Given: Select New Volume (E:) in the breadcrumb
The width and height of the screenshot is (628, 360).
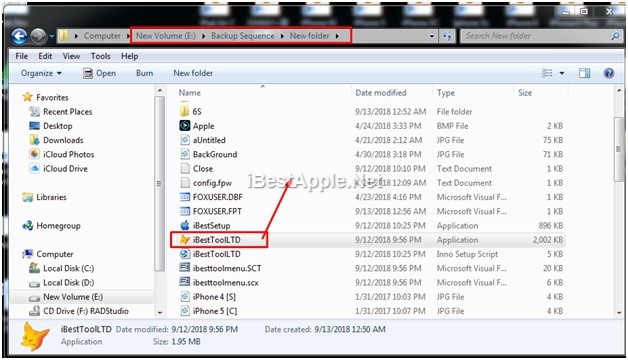Looking at the screenshot, I should click(166, 36).
